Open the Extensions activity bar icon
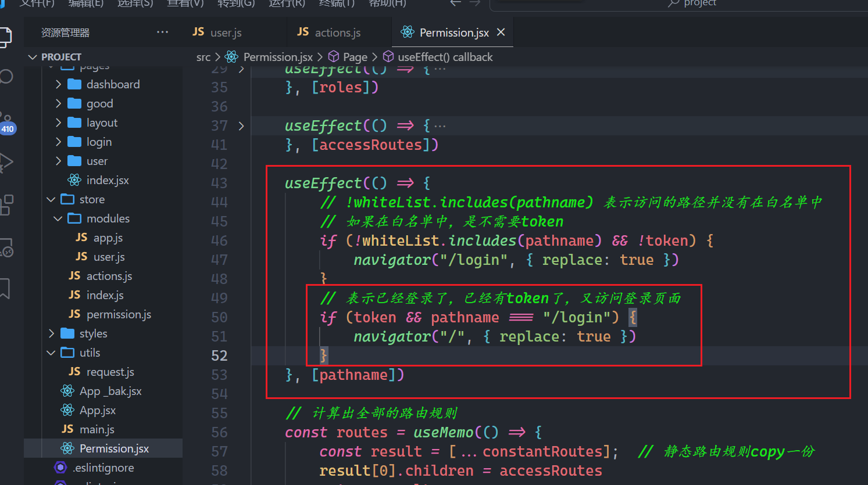 [x=6, y=204]
